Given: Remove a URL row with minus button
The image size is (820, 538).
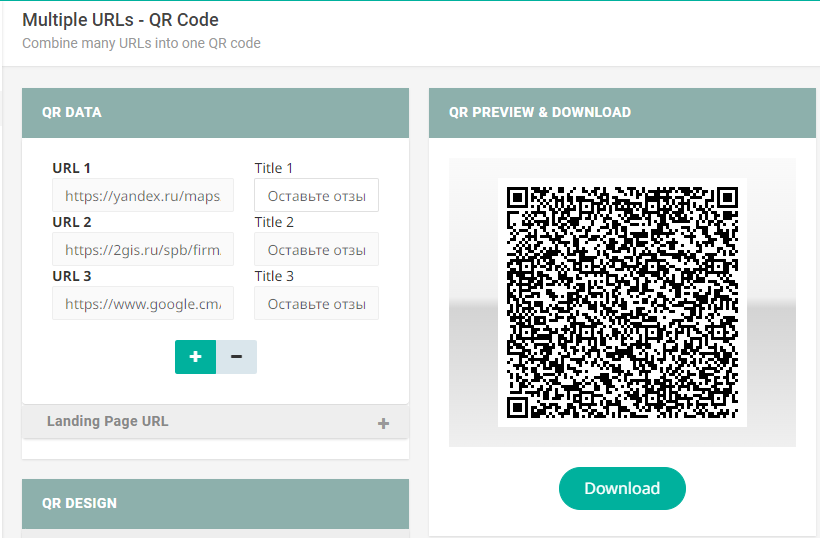Looking at the screenshot, I should coord(236,357).
